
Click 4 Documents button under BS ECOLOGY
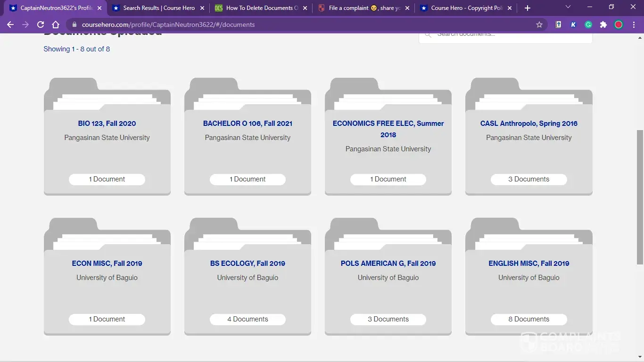[248, 319]
